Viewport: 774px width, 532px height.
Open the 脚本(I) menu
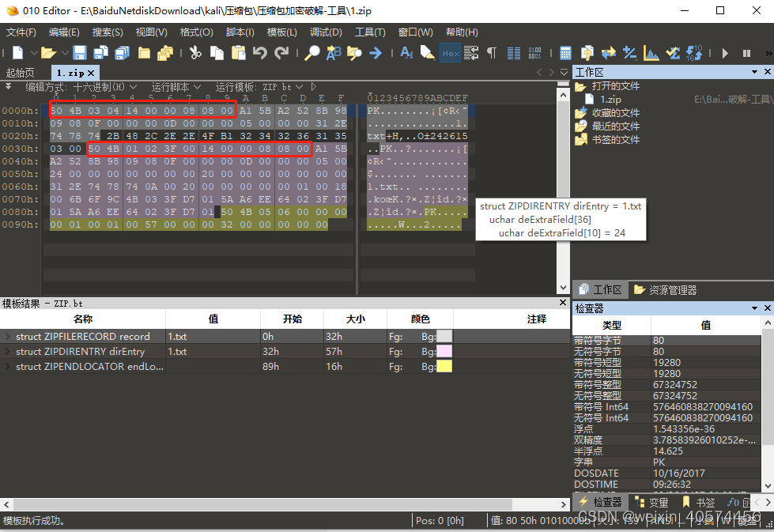click(x=240, y=32)
